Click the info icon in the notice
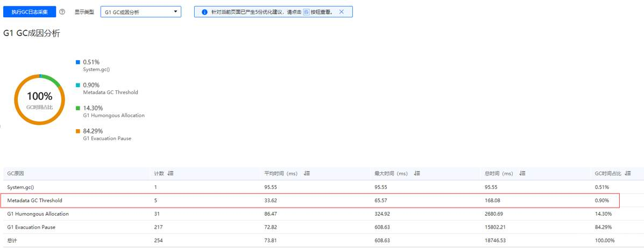This screenshot has height=248, width=644. tap(204, 12)
